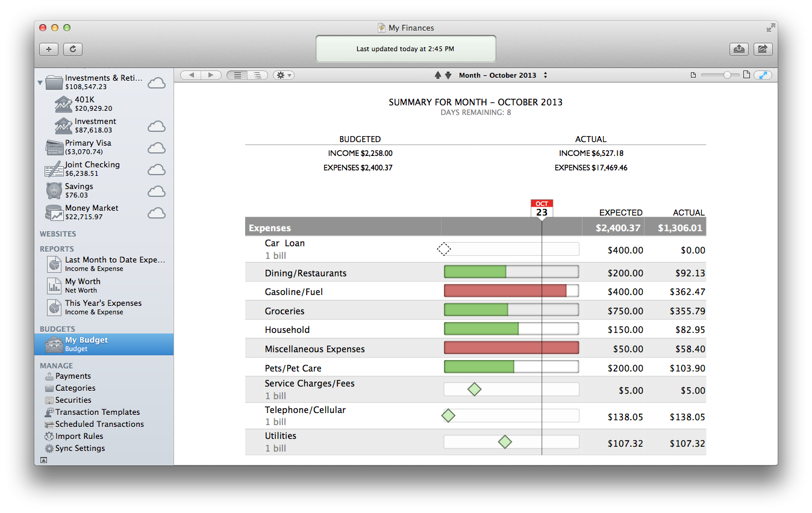Click the Telephone/Cellular bill diamond marker

(448, 415)
